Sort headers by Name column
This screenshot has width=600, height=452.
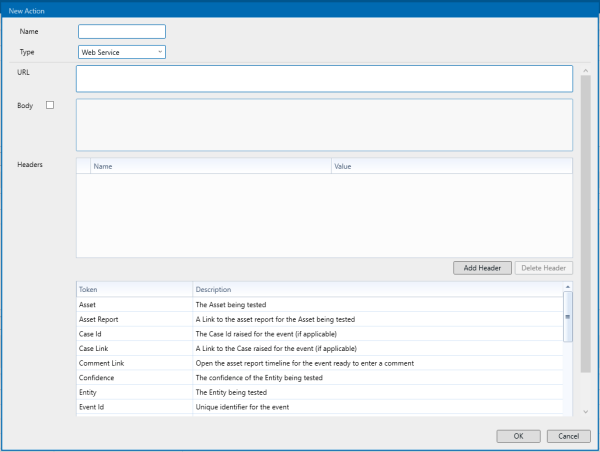click(x=210, y=167)
